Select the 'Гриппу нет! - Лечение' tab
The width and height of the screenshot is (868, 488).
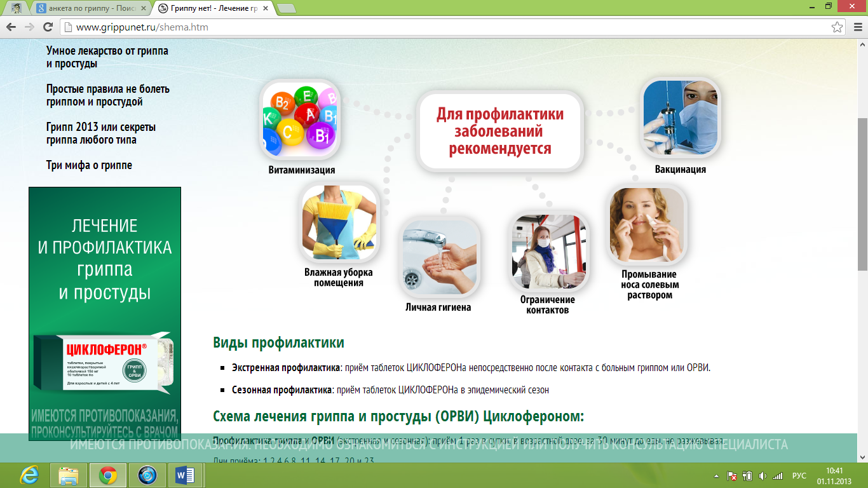pyautogui.click(x=213, y=8)
